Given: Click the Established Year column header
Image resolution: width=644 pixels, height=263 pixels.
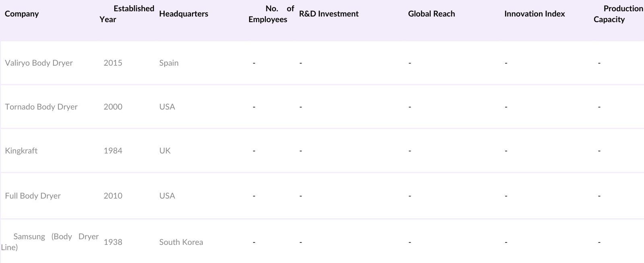Looking at the screenshot, I should coord(127,14).
